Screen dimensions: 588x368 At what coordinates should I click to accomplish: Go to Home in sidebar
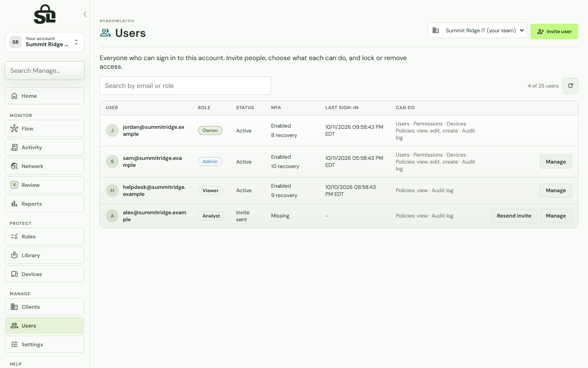(x=45, y=96)
